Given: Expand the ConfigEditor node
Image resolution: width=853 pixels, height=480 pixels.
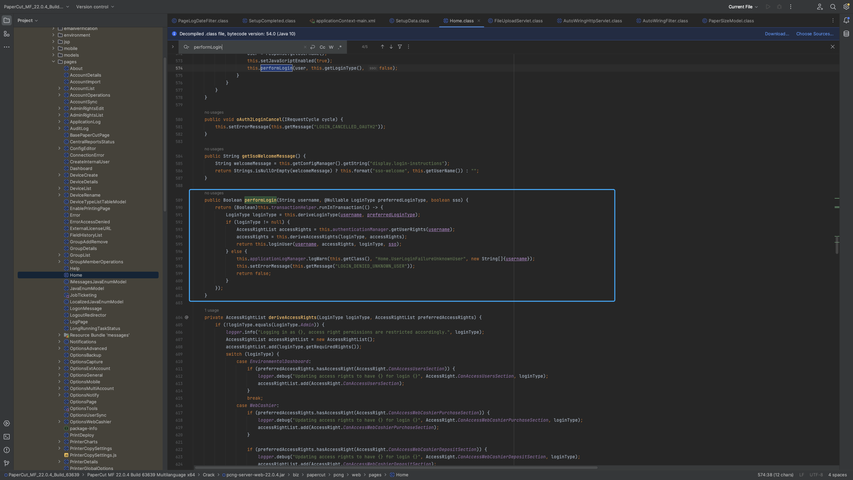Looking at the screenshot, I should click(59, 148).
